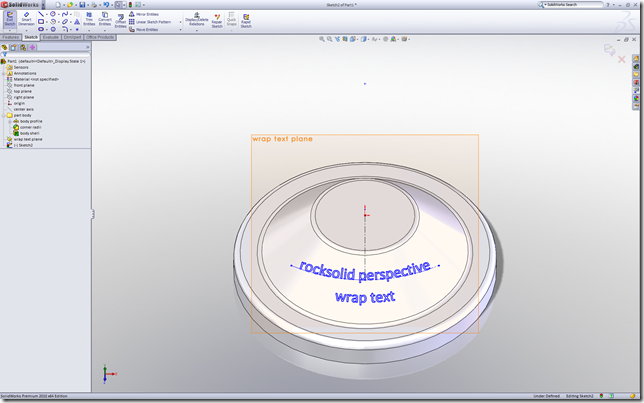Screen dimensions: 644x403
Task: Switch to the Sketch tab
Action: (31, 37)
